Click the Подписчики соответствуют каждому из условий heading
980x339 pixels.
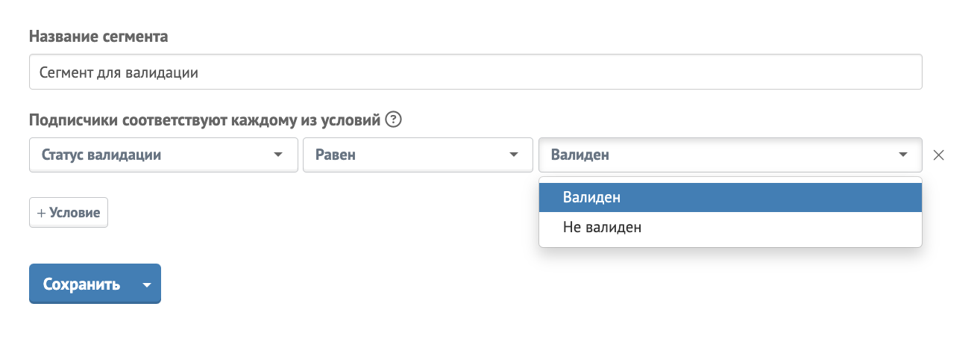point(205,119)
